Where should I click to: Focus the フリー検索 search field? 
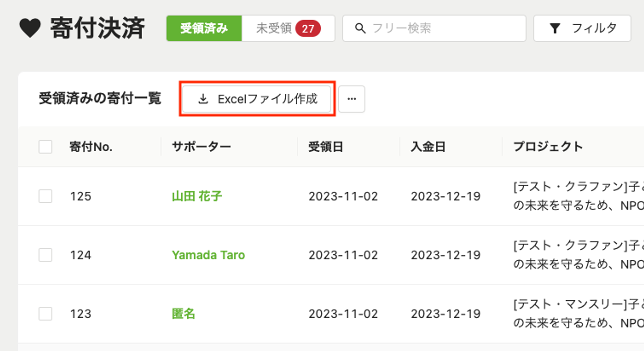pos(444,29)
